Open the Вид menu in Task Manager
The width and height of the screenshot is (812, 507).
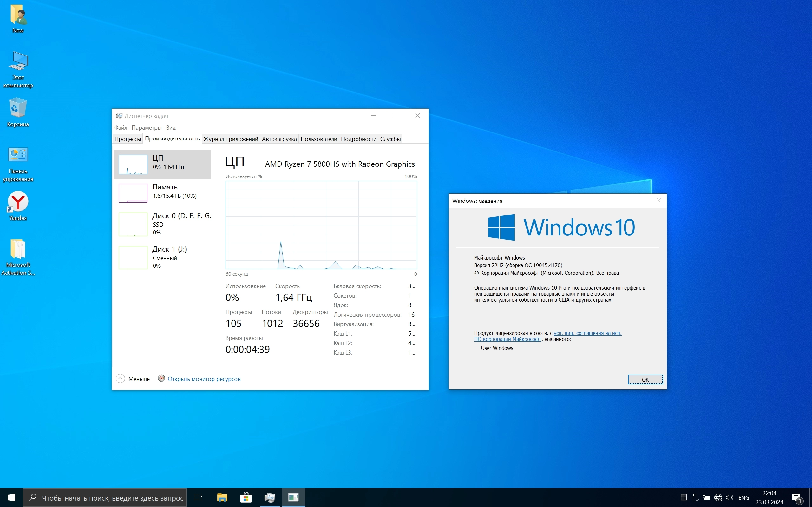[171, 128]
